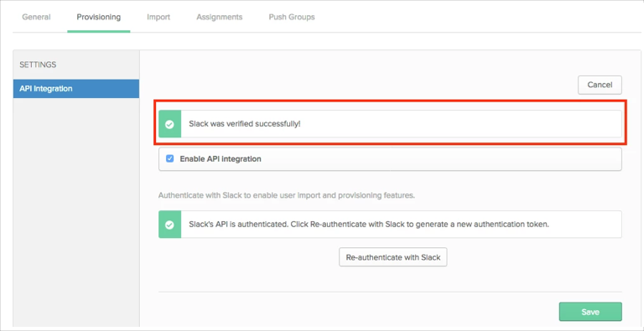This screenshot has height=331, width=644.
Task: Select the Provisioning tab
Action: click(x=99, y=18)
